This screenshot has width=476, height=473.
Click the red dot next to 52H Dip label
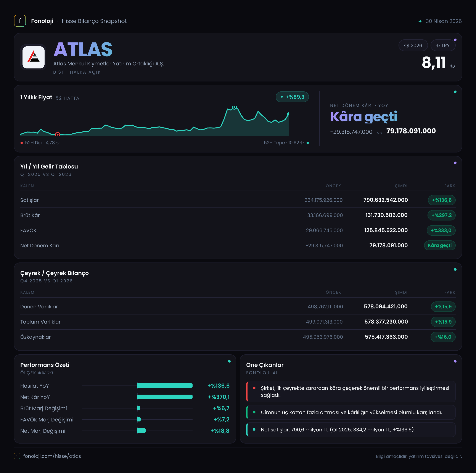pyautogui.click(x=22, y=143)
